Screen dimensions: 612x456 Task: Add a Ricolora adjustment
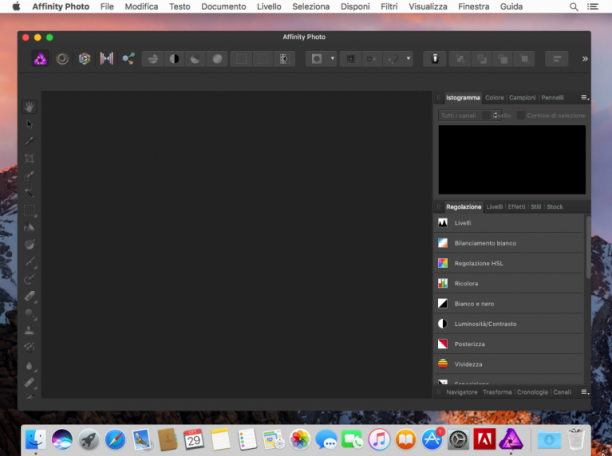(x=509, y=283)
